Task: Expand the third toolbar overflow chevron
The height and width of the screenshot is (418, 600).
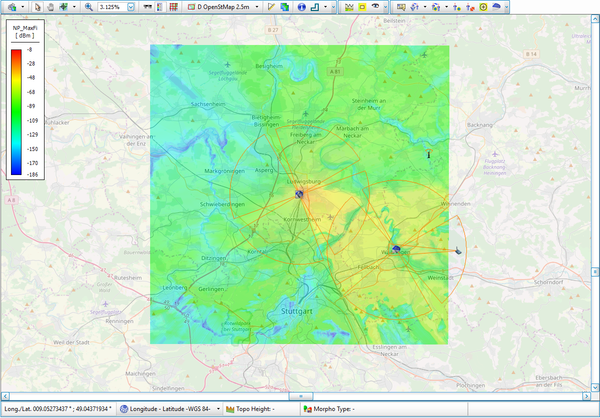Action: (507, 7)
